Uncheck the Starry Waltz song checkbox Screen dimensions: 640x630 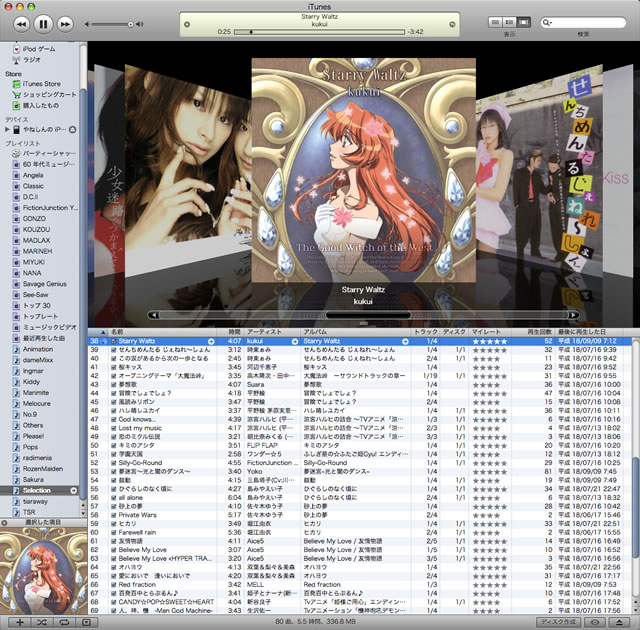(x=114, y=341)
